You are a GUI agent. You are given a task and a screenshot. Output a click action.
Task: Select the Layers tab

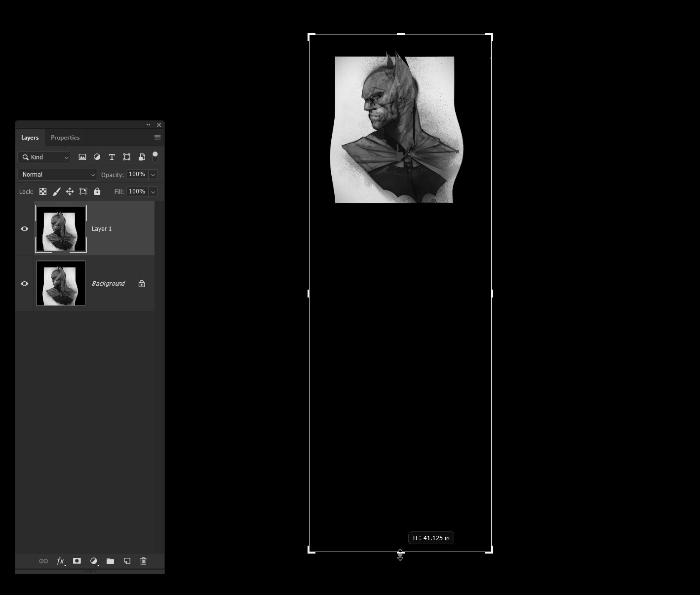(30, 138)
